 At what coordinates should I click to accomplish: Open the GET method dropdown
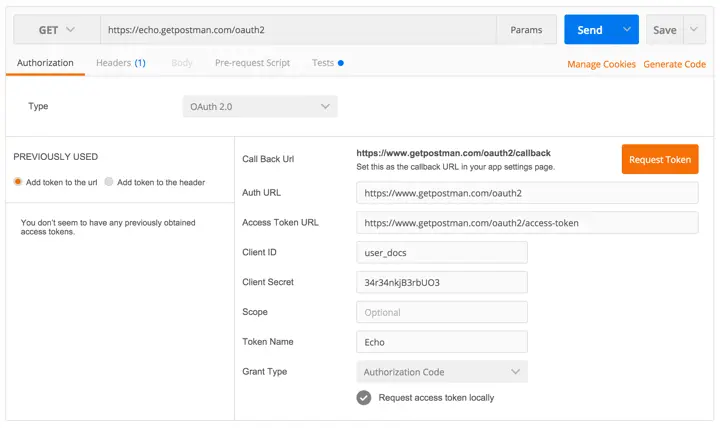click(56, 30)
